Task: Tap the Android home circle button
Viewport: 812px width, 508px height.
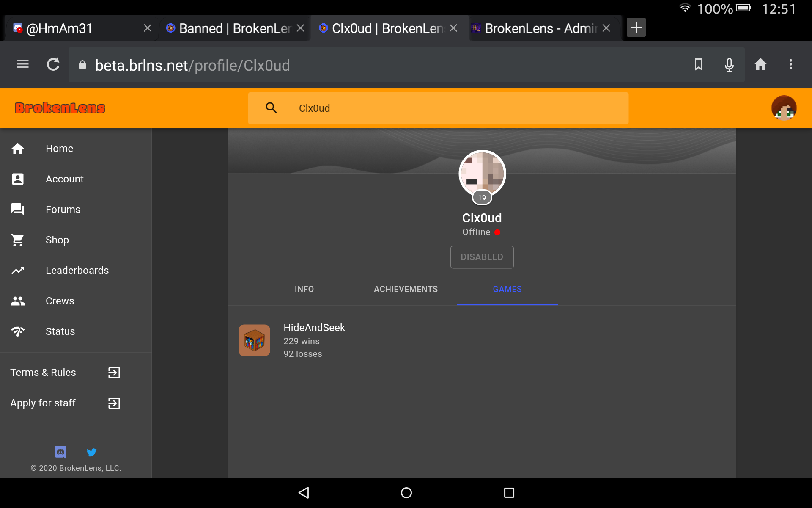Action: click(x=406, y=493)
